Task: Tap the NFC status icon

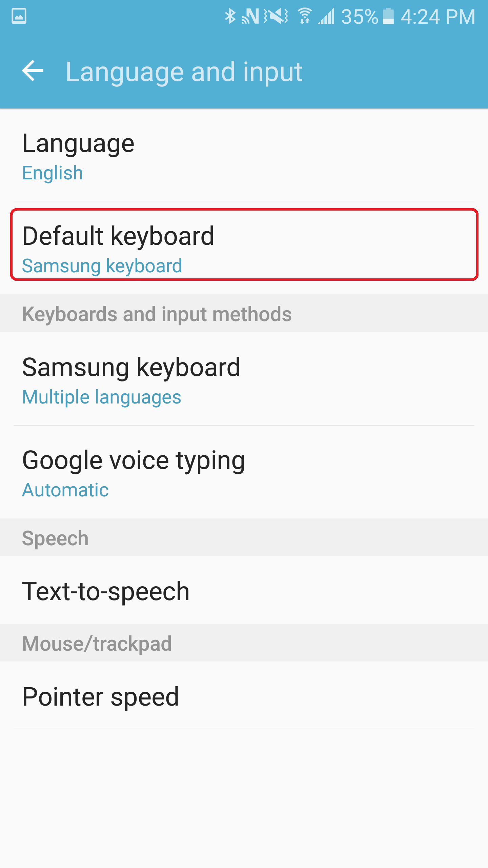Action: (250, 16)
